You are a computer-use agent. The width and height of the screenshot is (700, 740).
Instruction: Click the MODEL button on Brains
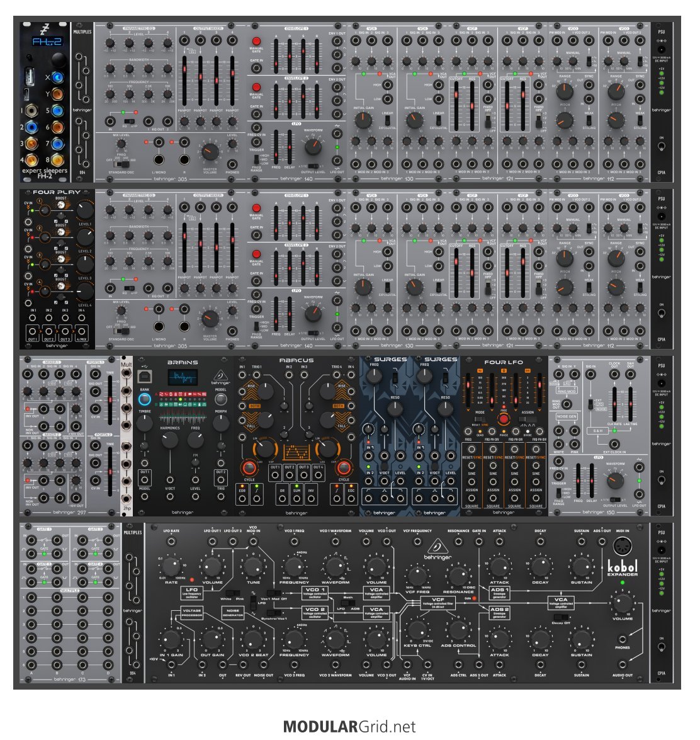(220, 399)
